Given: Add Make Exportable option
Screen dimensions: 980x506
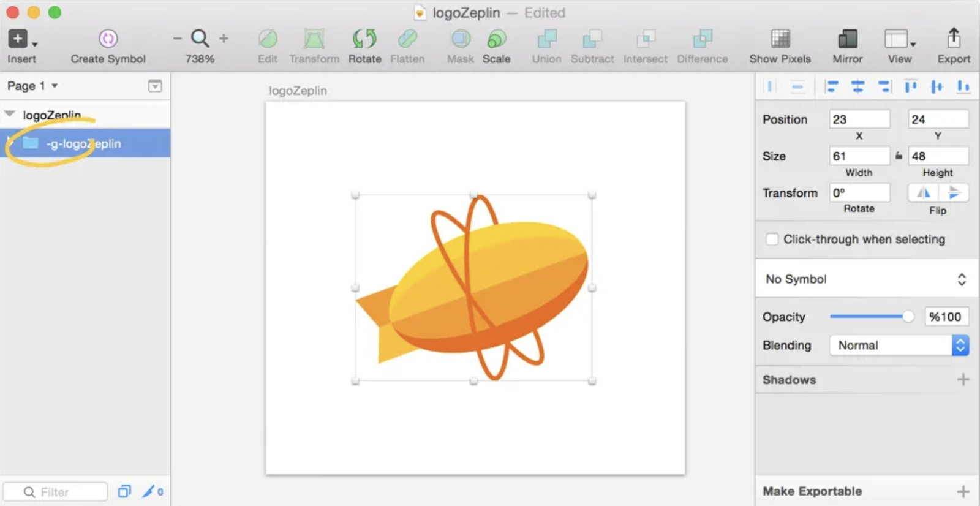Looking at the screenshot, I should point(963,491).
